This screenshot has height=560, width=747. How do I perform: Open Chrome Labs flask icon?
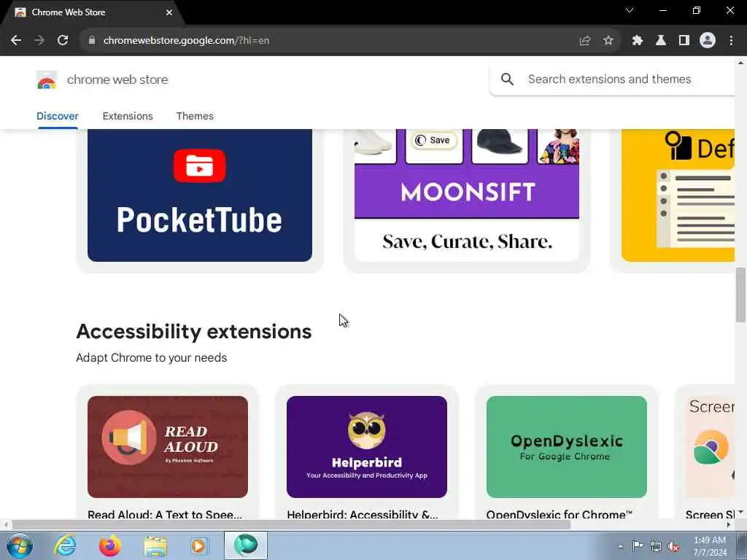coord(660,41)
